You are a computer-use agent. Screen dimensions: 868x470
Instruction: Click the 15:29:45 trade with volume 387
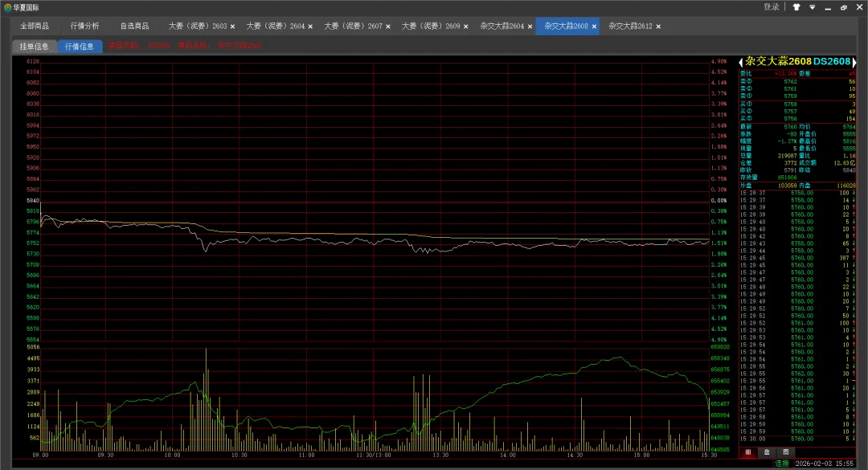pyautogui.click(x=797, y=258)
